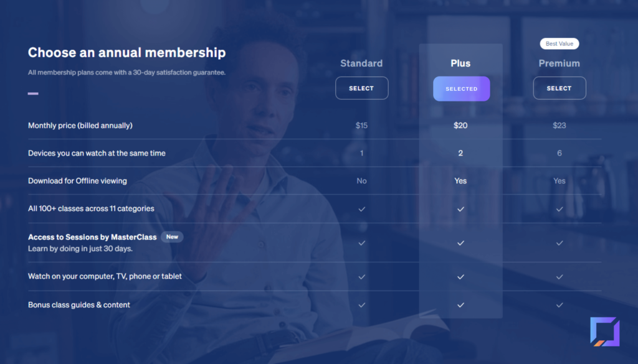Viewport: 638px width, 364px height.
Task: Click the Standard column heading
Action: (361, 63)
